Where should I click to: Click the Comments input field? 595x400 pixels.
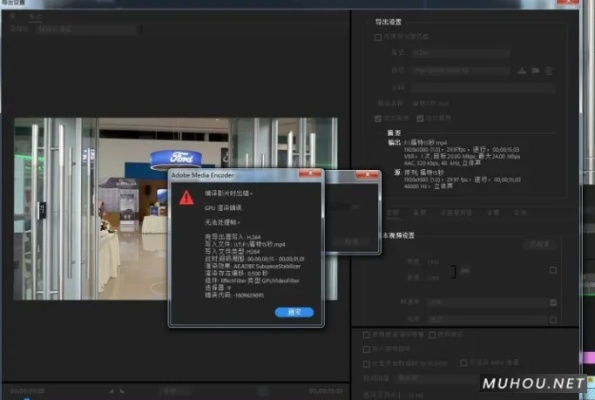pos(483,88)
